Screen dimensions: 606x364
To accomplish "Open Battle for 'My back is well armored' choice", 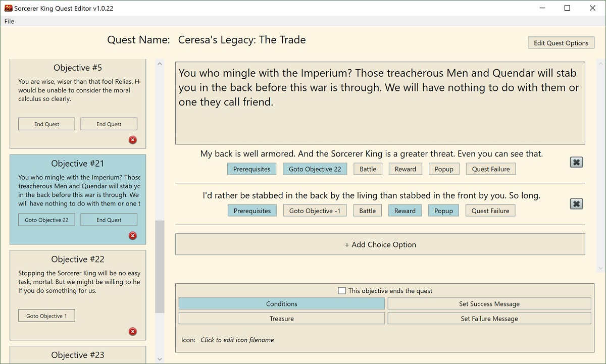I will [368, 169].
